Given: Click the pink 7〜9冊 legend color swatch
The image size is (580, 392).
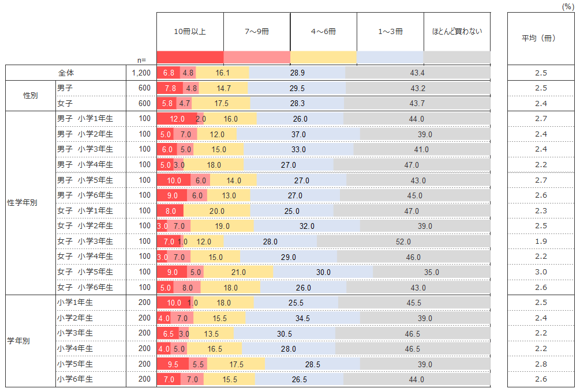Looking at the screenshot, I should 256,57.
